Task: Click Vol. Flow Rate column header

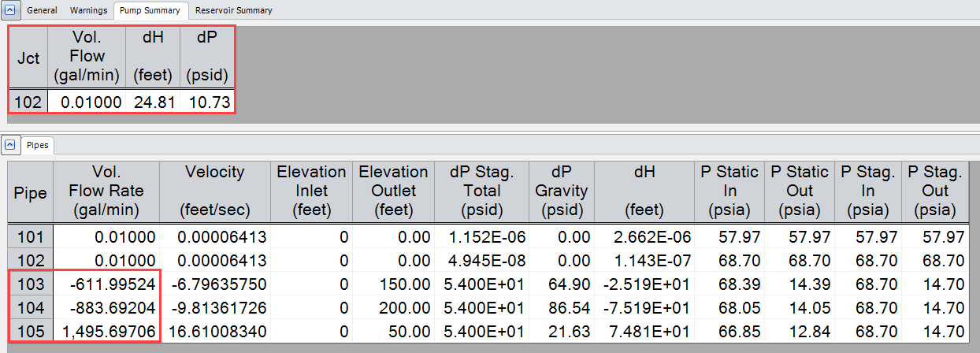Action: 106,192
